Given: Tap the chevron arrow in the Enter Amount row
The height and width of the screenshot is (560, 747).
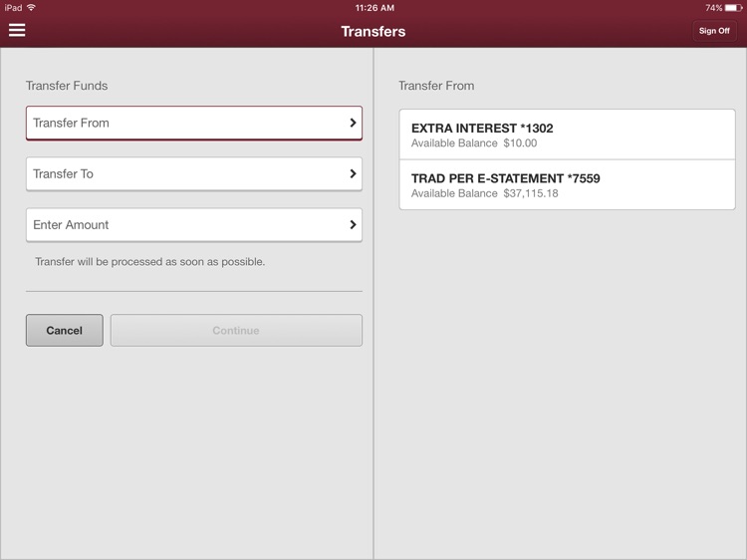Looking at the screenshot, I should pos(353,224).
